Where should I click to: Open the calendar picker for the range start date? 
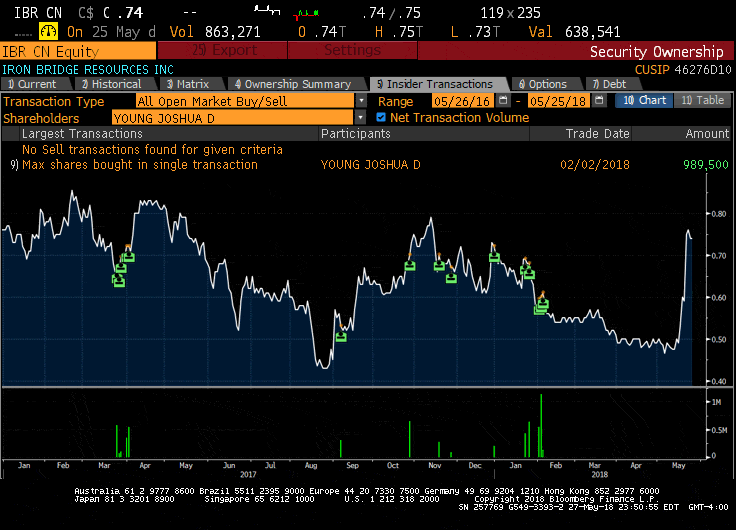[x=503, y=101]
